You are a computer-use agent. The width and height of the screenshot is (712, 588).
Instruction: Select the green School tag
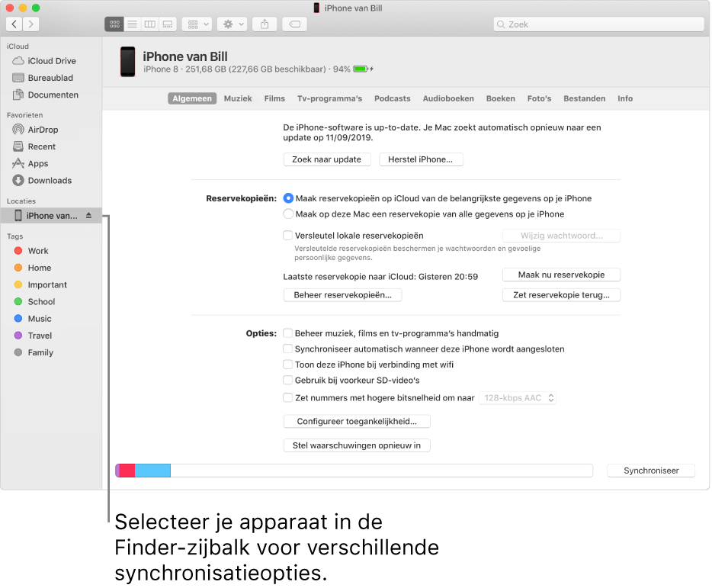(34, 302)
